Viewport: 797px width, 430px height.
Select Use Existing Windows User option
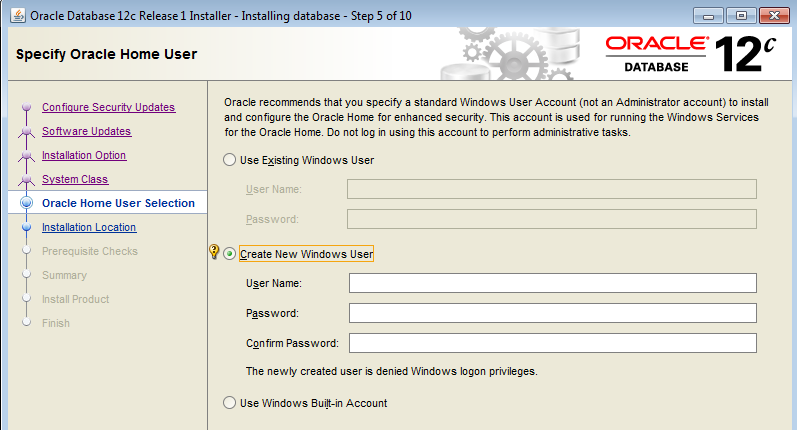229,160
